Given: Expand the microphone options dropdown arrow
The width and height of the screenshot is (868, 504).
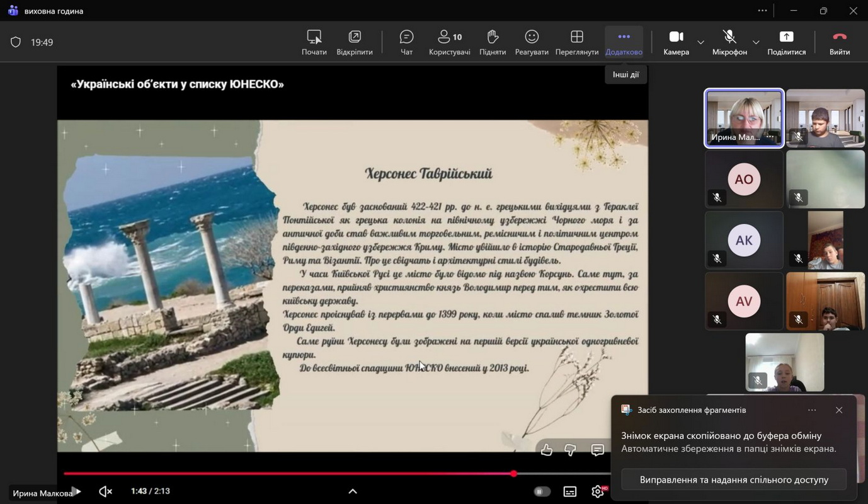Looking at the screenshot, I should [x=756, y=42].
